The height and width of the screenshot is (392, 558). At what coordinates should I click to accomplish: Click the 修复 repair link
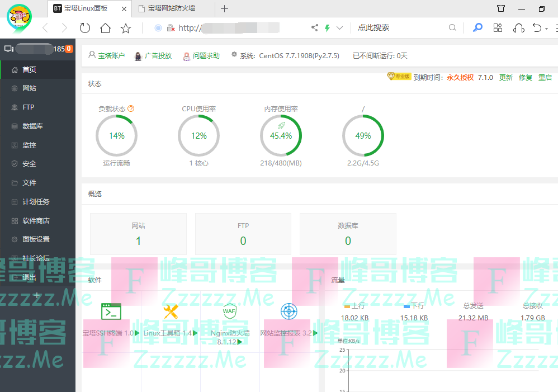coord(526,78)
